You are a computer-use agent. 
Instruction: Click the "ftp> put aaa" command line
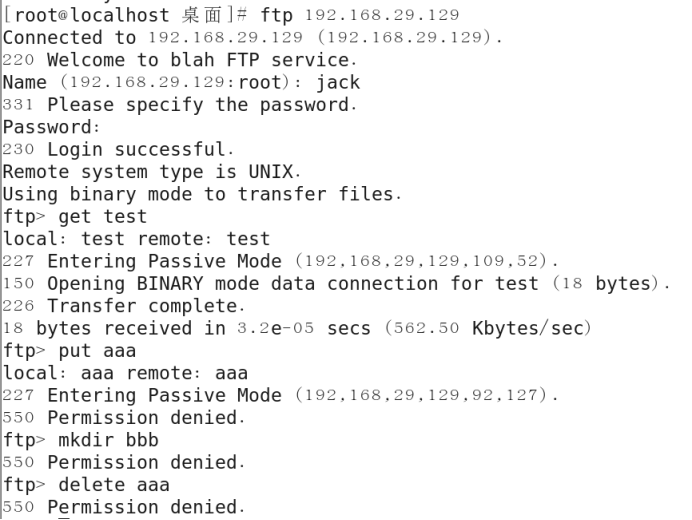tap(70, 350)
